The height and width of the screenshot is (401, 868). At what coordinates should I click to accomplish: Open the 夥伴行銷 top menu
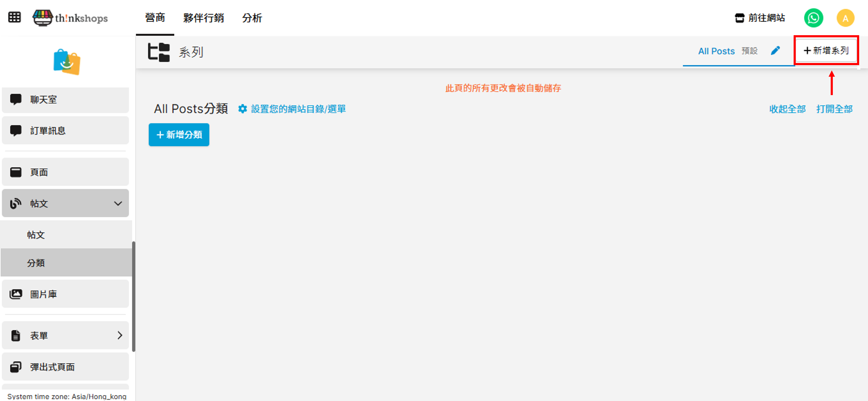[203, 18]
